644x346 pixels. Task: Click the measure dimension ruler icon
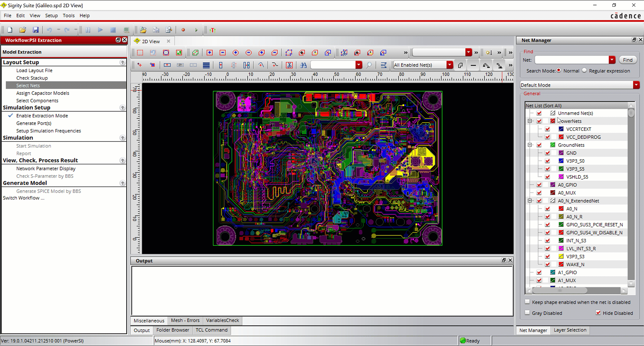coord(384,65)
